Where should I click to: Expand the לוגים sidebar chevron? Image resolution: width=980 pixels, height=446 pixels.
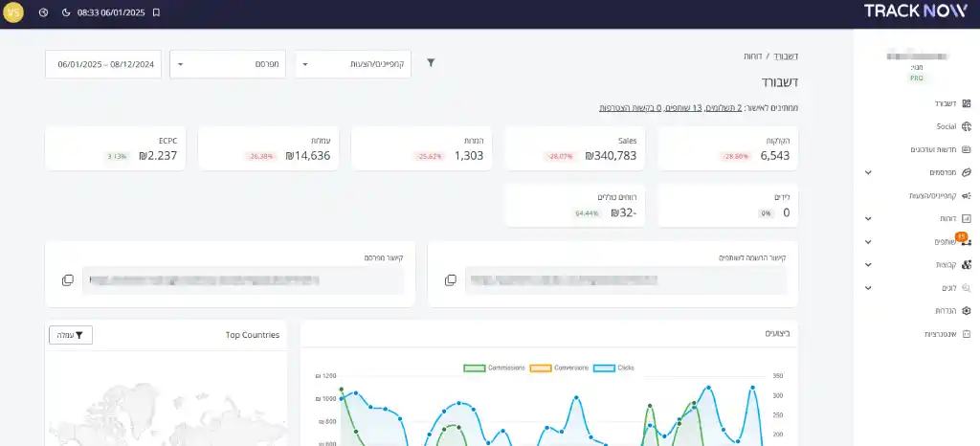[868, 288]
